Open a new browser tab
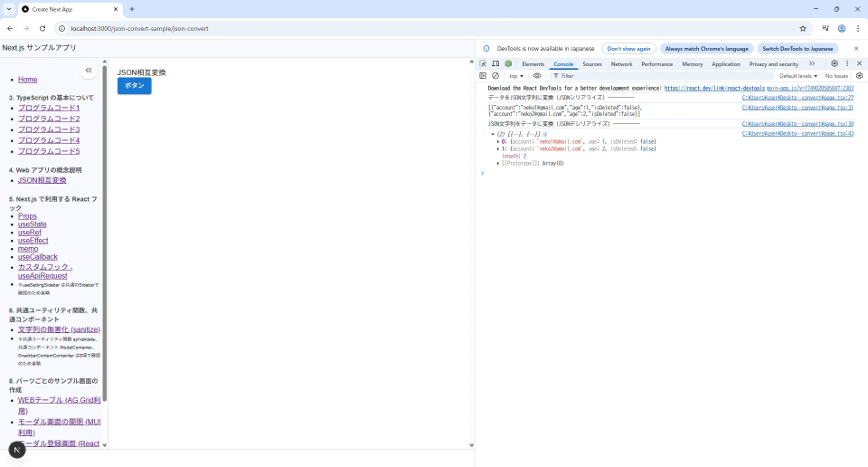868x467 pixels. (x=132, y=9)
